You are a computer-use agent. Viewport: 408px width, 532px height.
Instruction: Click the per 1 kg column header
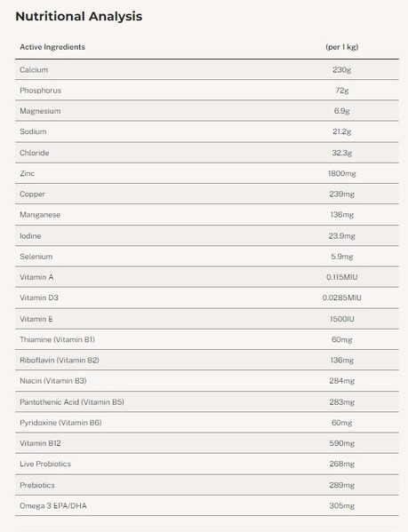tap(342, 47)
